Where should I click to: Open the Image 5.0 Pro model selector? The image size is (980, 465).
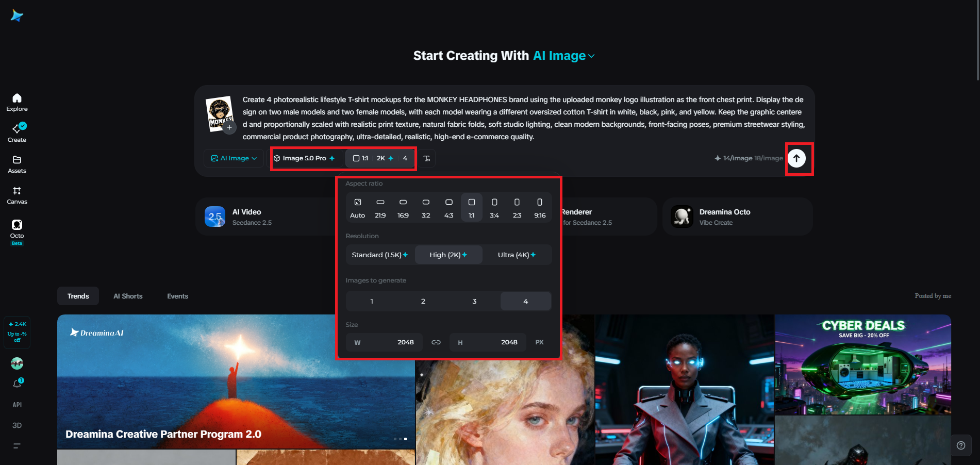click(x=305, y=158)
